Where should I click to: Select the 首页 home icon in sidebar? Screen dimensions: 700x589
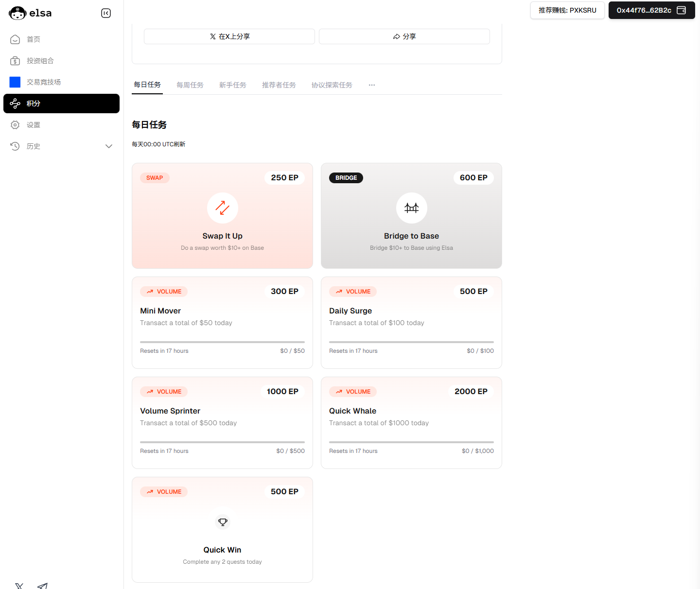pyautogui.click(x=15, y=39)
